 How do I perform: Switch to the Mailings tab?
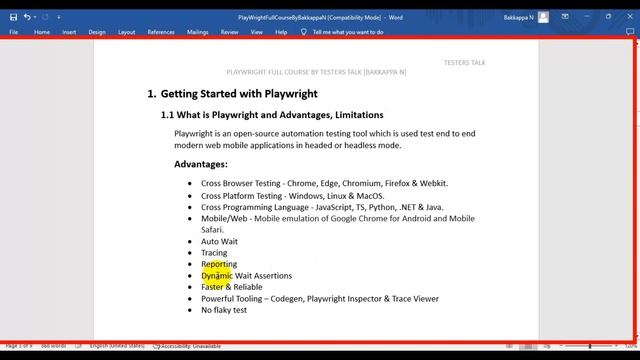(198, 32)
